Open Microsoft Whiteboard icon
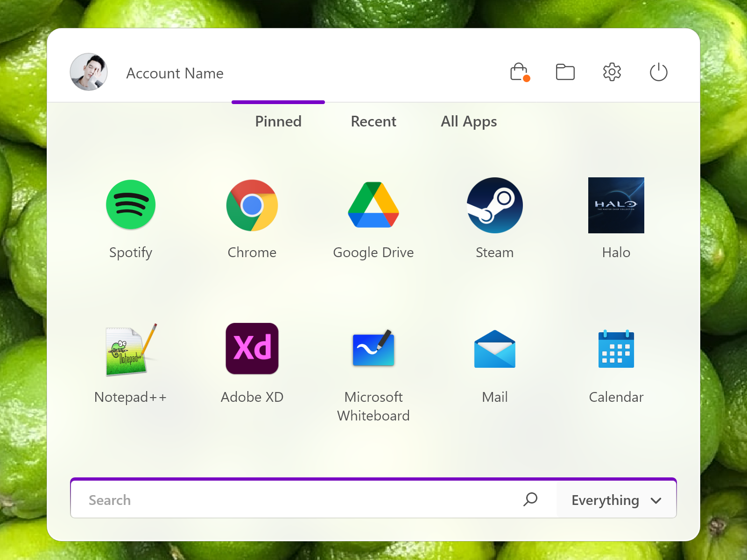The height and width of the screenshot is (560, 747). point(373,348)
